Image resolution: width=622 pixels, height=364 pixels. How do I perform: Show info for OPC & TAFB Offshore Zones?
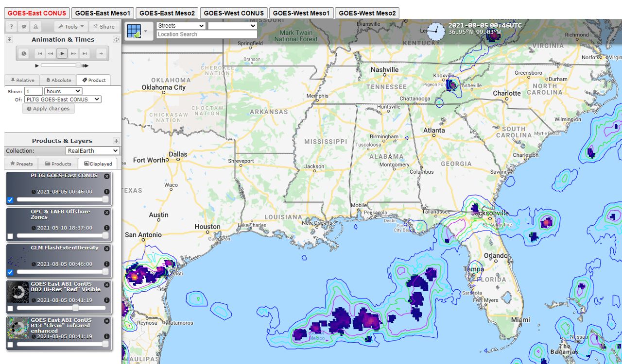click(x=107, y=228)
